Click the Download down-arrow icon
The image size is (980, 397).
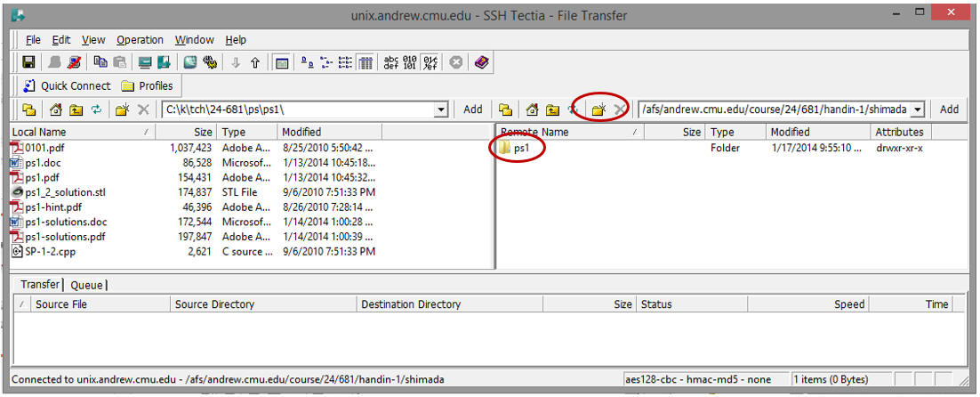[x=236, y=62]
